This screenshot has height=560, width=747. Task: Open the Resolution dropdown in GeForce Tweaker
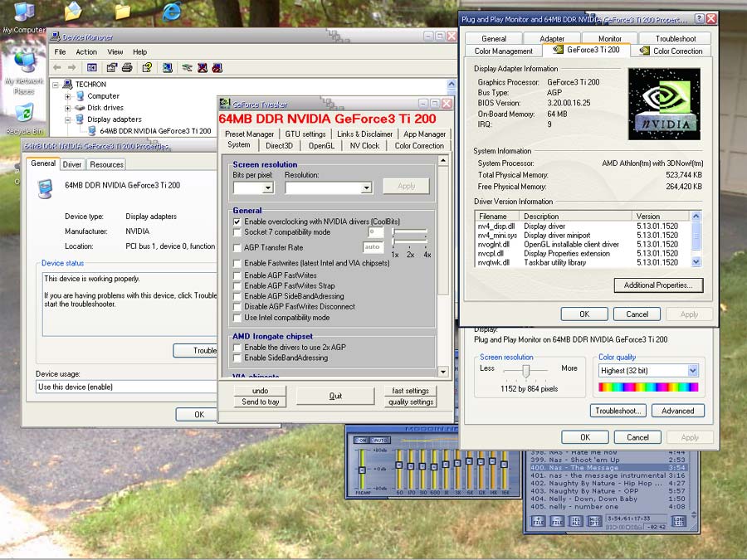click(x=366, y=188)
